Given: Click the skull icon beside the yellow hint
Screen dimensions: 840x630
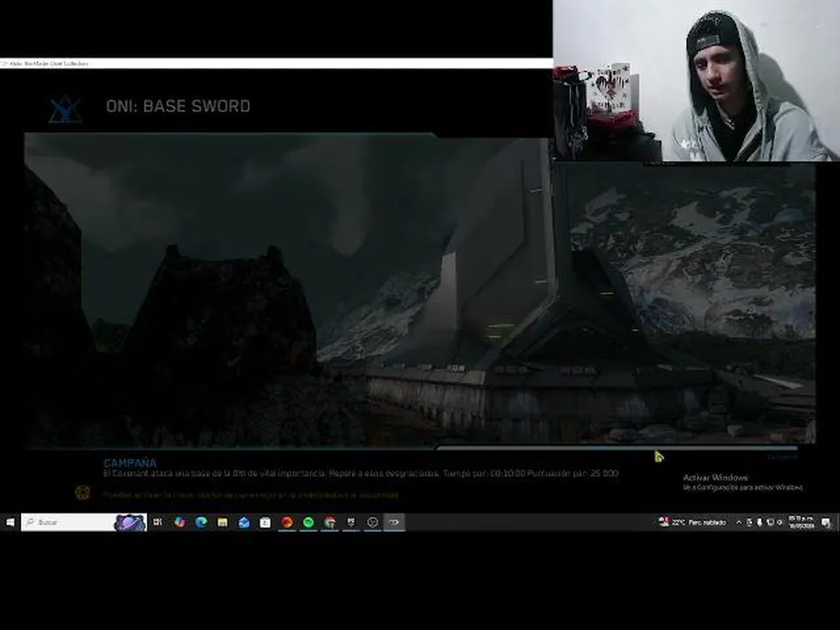Looking at the screenshot, I should tap(82, 493).
